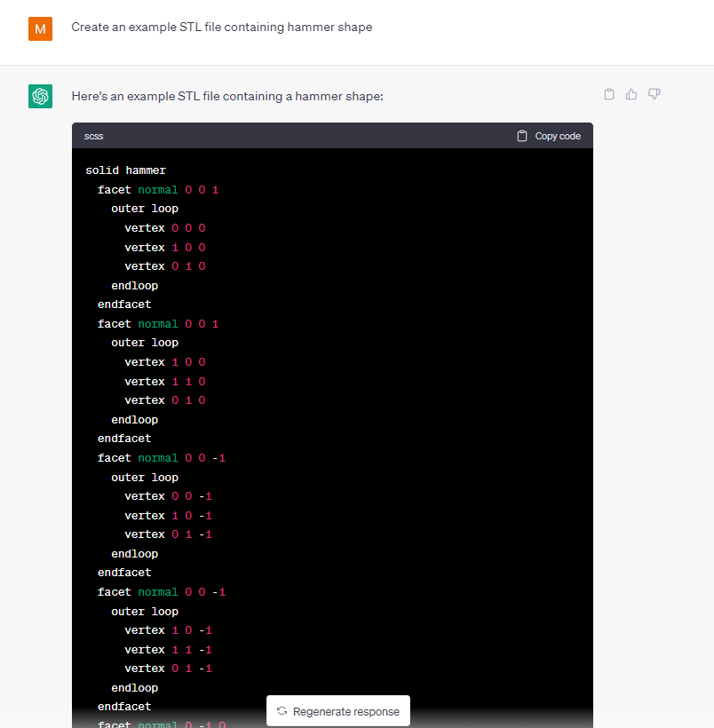Click the "vertex 0 0 -1" code line
The height and width of the screenshot is (728, 714).
coord(168,496)
